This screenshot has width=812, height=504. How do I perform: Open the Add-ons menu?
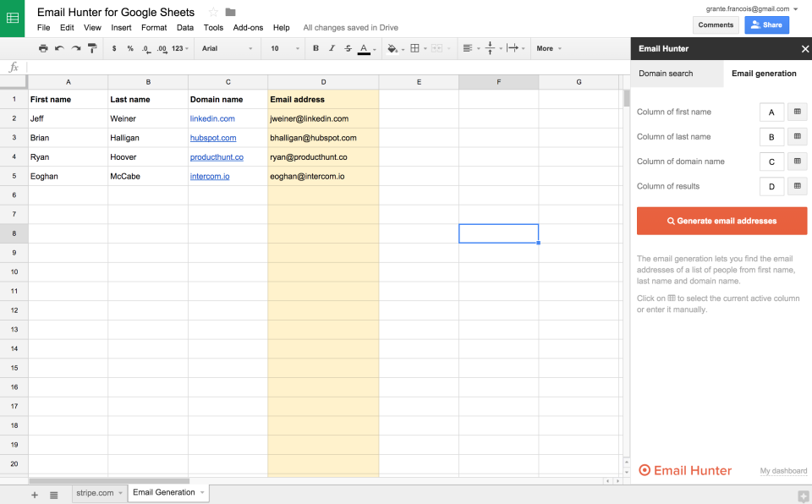pos(248,27)
